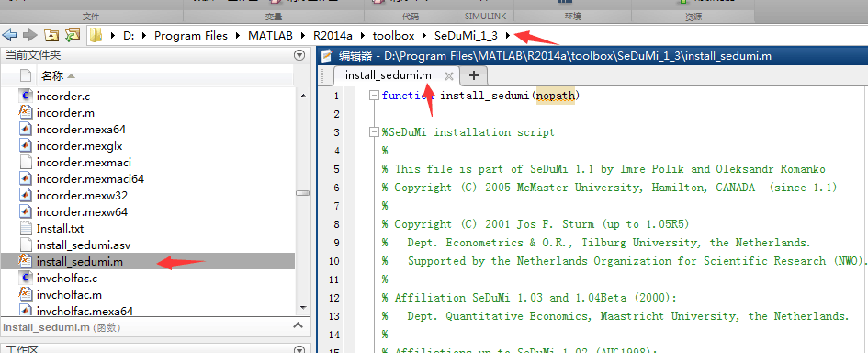Expand path dropdown arrow after D:
This screenshot has height=353, width=868.
pyautogui.click(x=143, y=36)
